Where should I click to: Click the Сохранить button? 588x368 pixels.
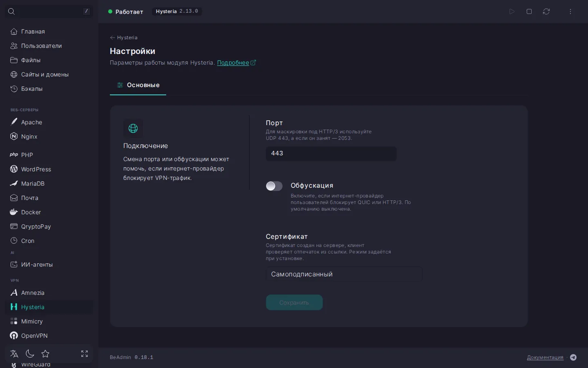[x=294, y=303]
